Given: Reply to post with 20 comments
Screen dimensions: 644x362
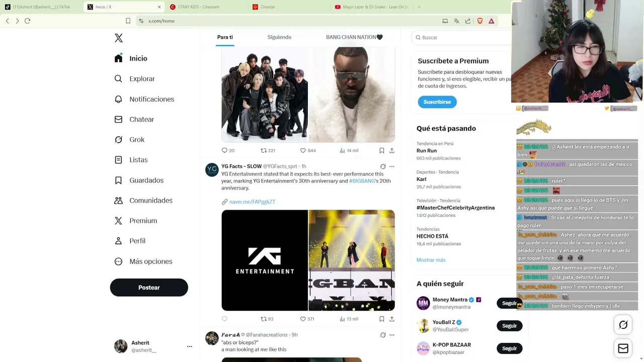Looking at the screenshot, I should 228,150.
